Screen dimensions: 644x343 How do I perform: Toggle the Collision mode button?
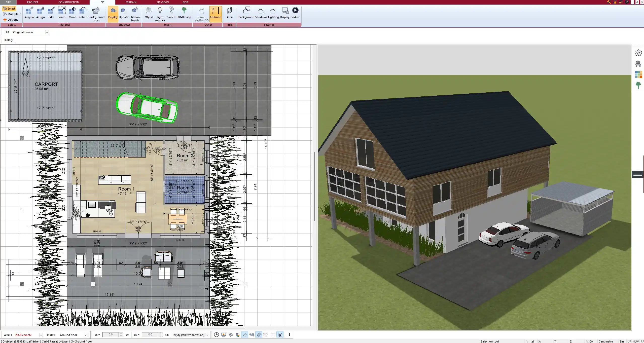click(216, 13)
